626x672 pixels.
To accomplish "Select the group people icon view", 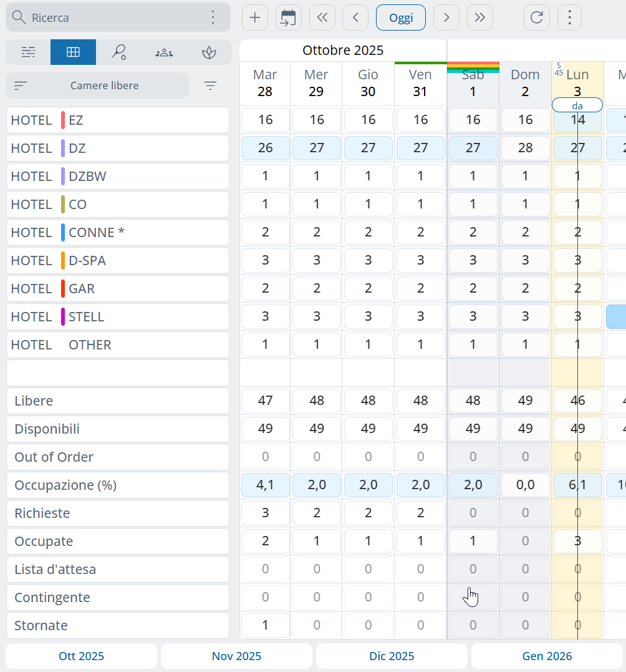I will (164, 52).
